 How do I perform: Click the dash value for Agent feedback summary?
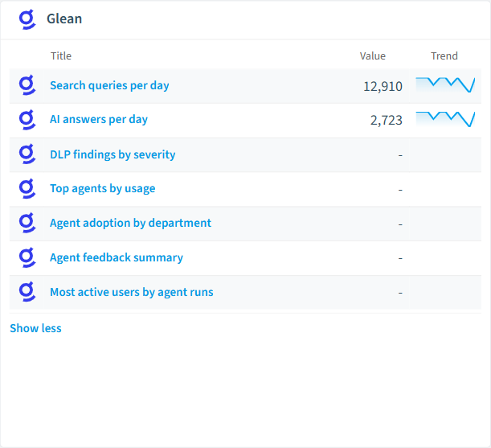[400, 258]
